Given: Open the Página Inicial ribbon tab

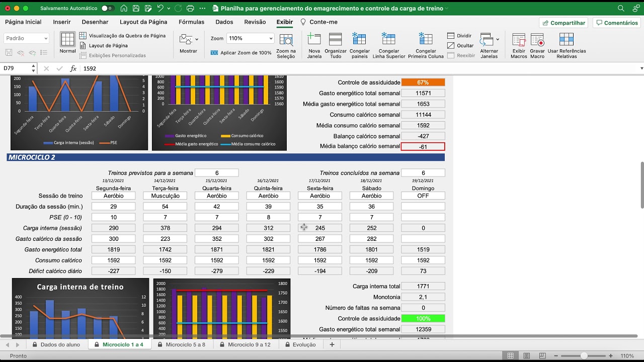Looking at the screenshot, I should tap(23, 22).
